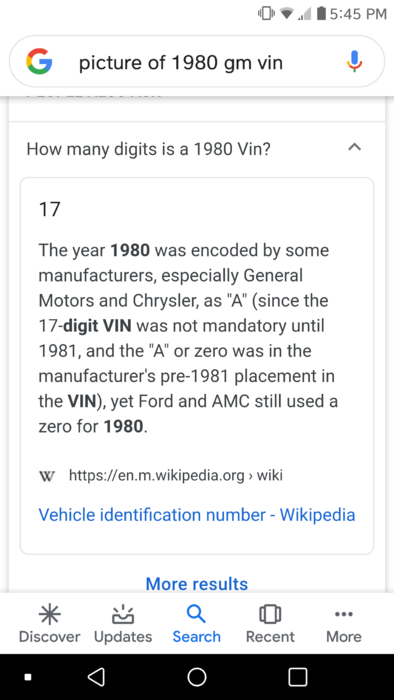The image size is (394, 700).
Task: Tap Android recent apps square button
Action: (298, 677)
